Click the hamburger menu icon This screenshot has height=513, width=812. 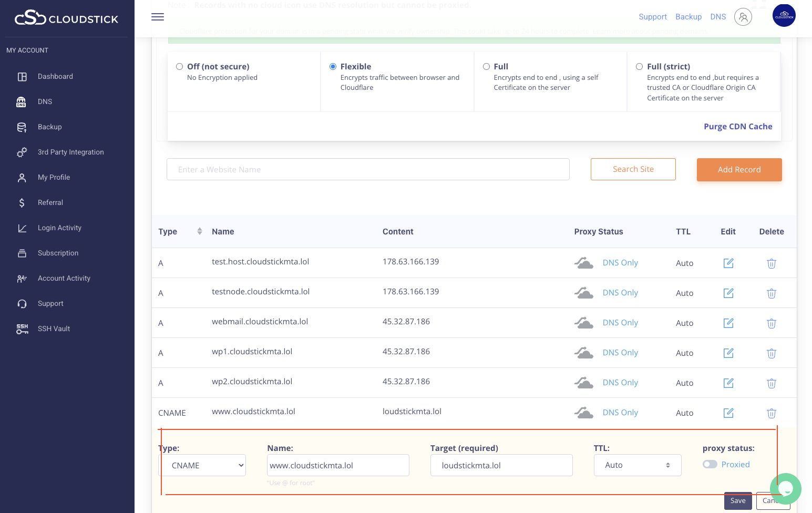pyautogui.click(x=158, y=17)
